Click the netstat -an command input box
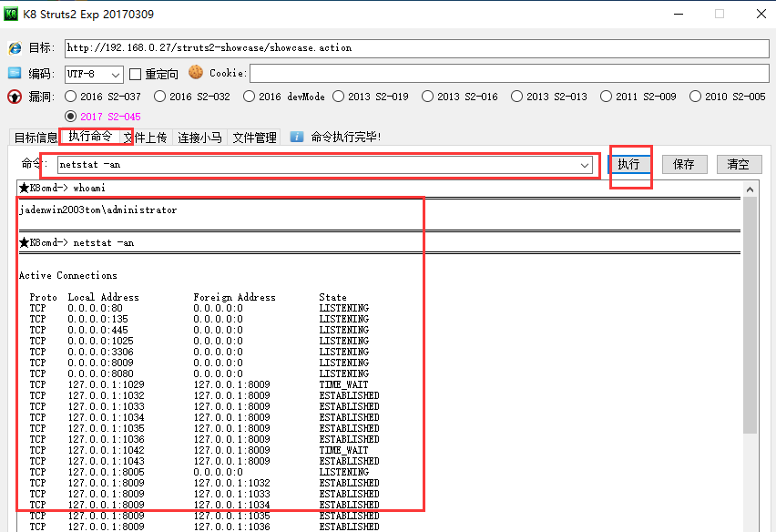Image resolution: width=776 pixels, height=532 pixels. tap(325, 165)
